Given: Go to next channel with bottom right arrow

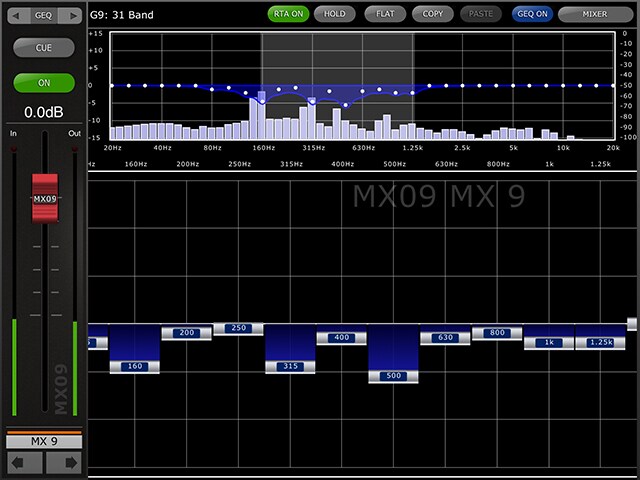Looking at the screenshot, I should tap(63, 462).
